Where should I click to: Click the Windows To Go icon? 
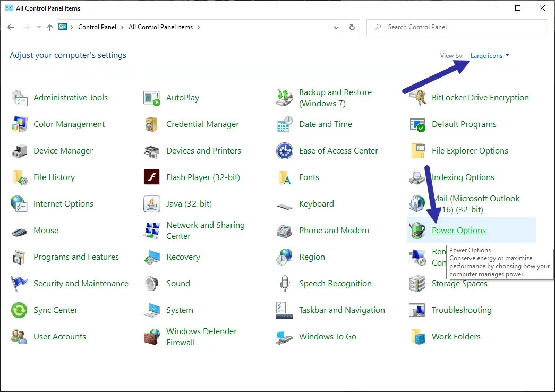[x=285, y=338]
